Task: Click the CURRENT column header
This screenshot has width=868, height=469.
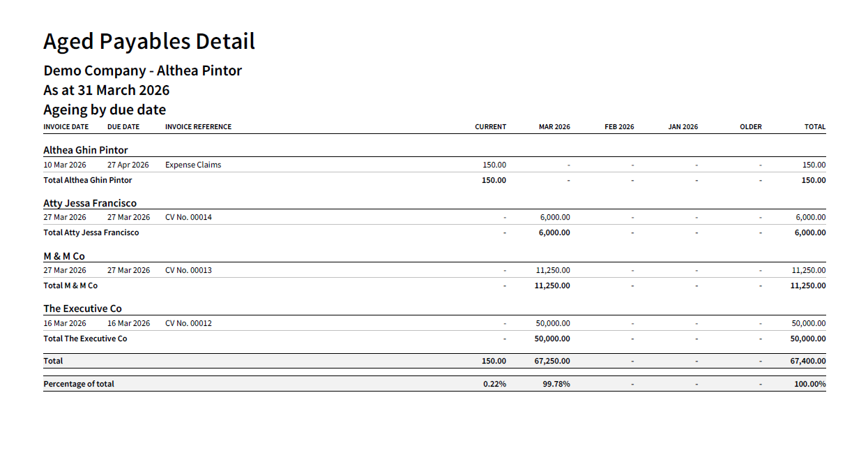Action: [x=491, y=127]
